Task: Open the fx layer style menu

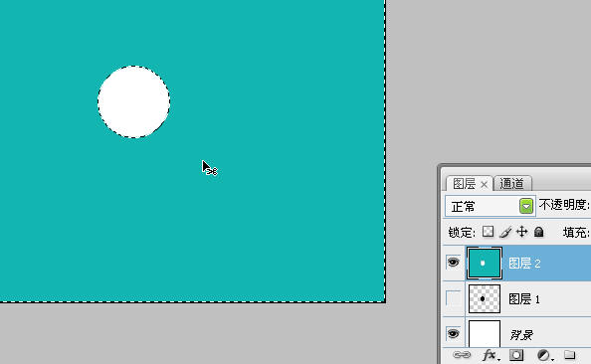Action: point(491,355)
